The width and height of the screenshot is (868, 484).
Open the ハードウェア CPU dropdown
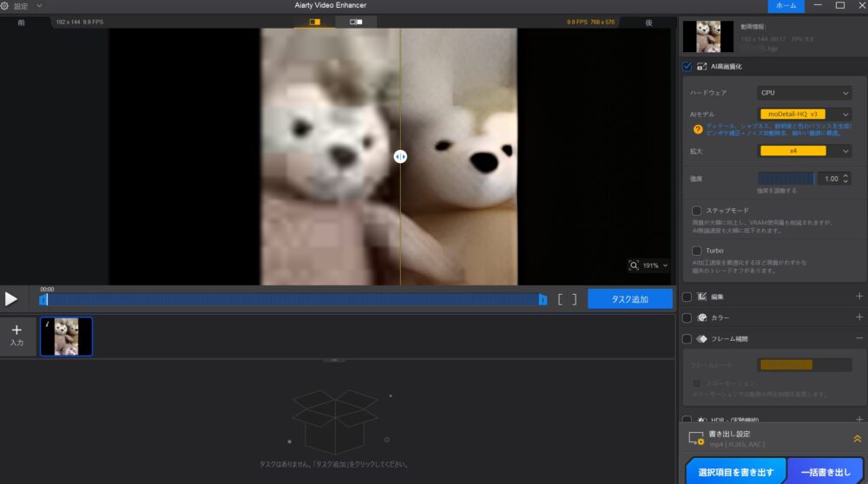[x=805, y=93]
